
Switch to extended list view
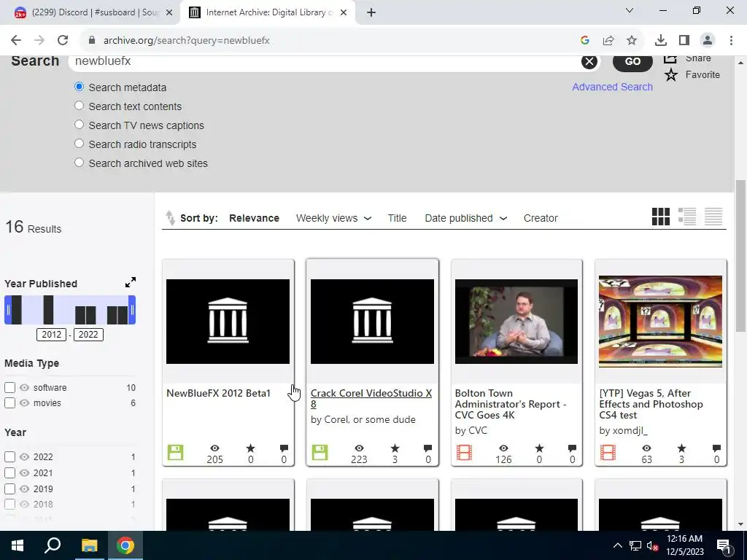pyautogui.click(x=687, y=217)
